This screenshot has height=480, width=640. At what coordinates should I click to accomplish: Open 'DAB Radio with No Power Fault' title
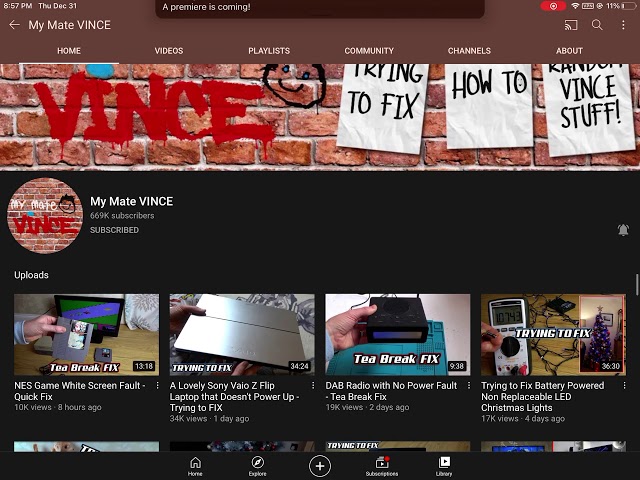pos(391,391)
